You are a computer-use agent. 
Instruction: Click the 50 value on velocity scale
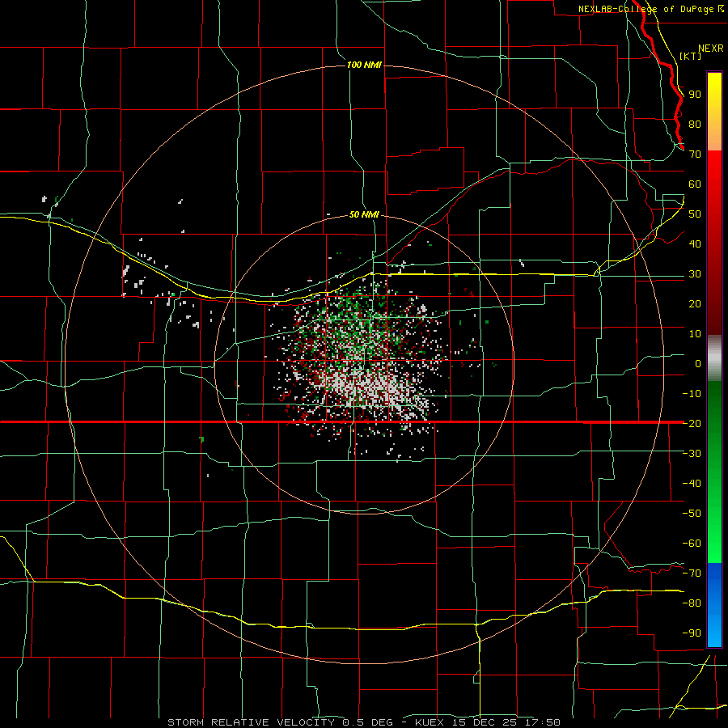coord(695,214)
